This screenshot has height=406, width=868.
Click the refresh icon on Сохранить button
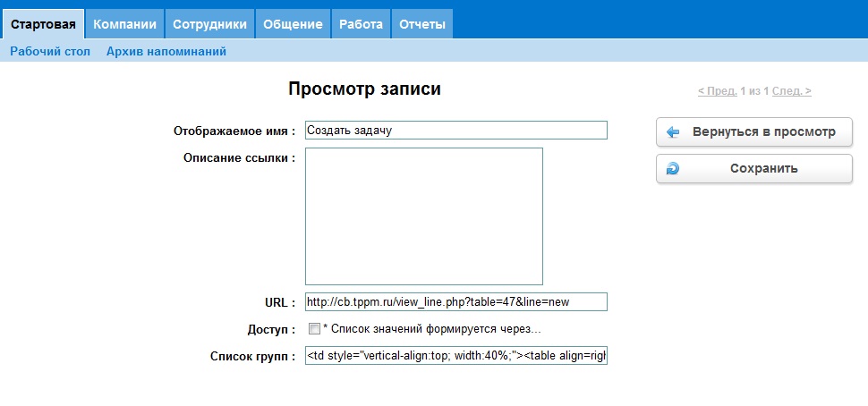(673, 169)
